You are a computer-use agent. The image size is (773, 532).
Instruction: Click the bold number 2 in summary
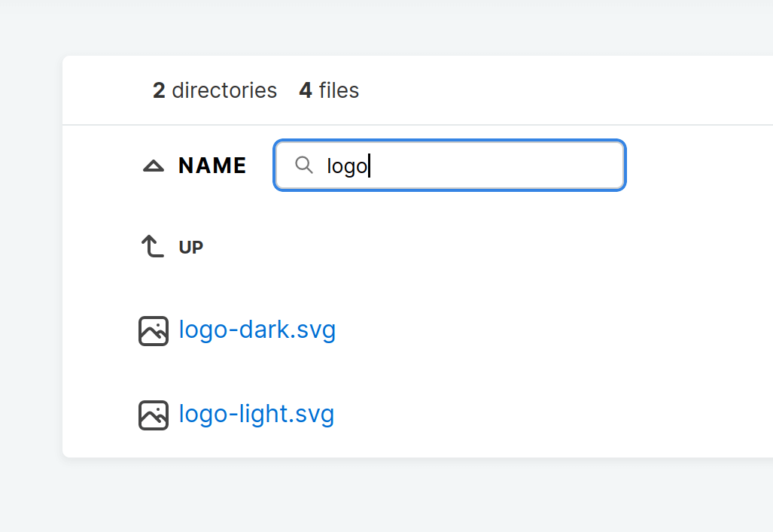tap(159, 90)
